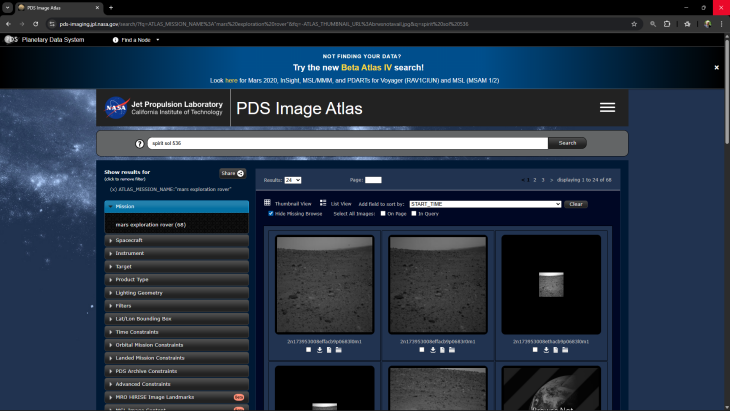The image size is (730, 411).
Task: Check Select All Images On Page
Action: click(x=383, y=214)
